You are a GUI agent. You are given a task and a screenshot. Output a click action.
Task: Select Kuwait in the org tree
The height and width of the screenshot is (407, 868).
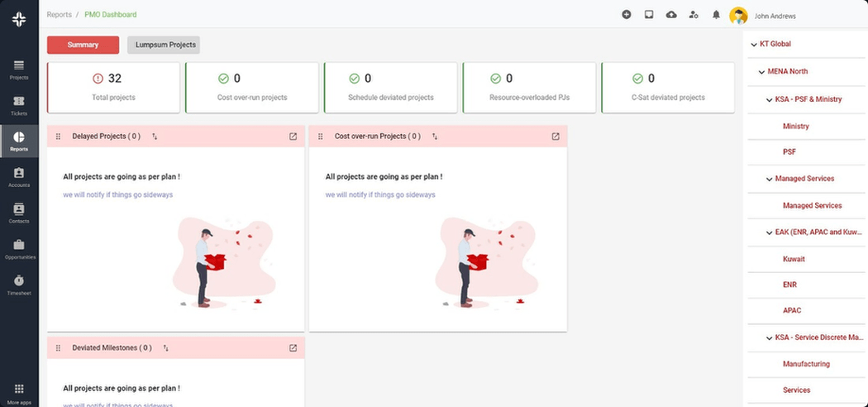(x=794, y=259)
